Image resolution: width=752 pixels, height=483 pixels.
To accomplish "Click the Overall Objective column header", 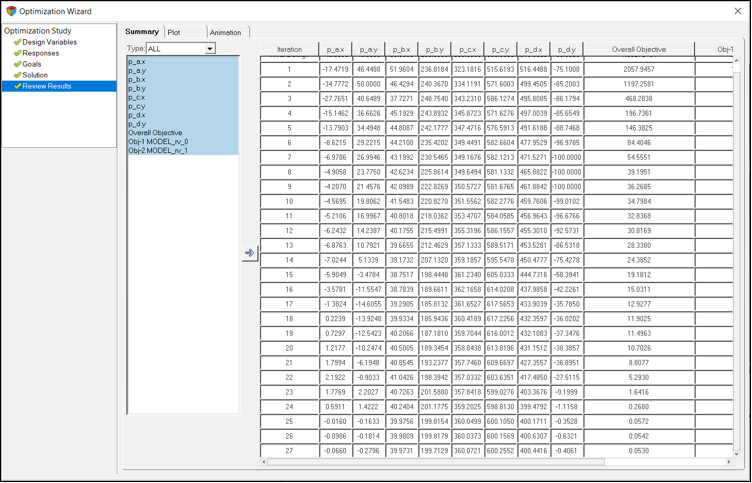I will click(639, 49).
